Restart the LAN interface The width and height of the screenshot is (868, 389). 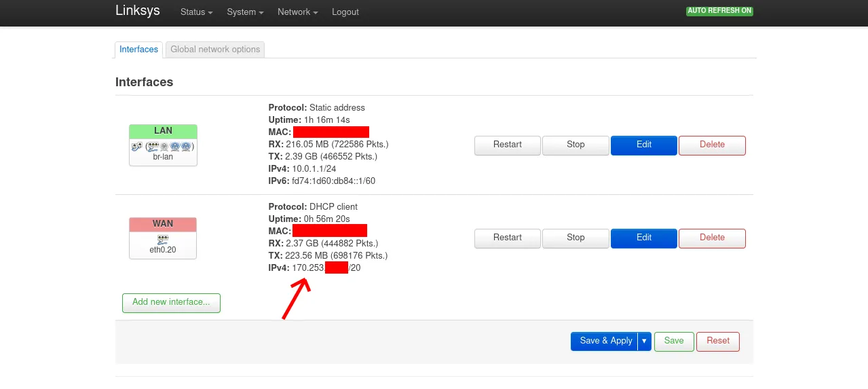coord(508,145)
